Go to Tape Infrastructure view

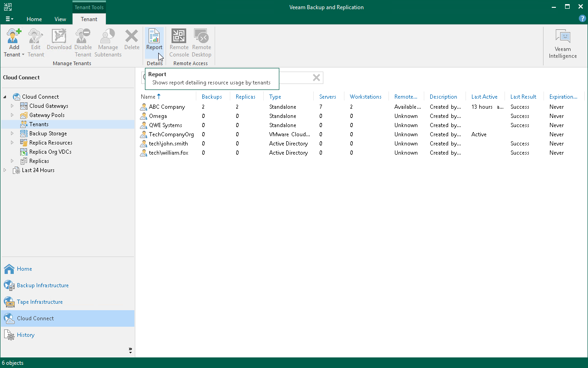click(40, 302)
